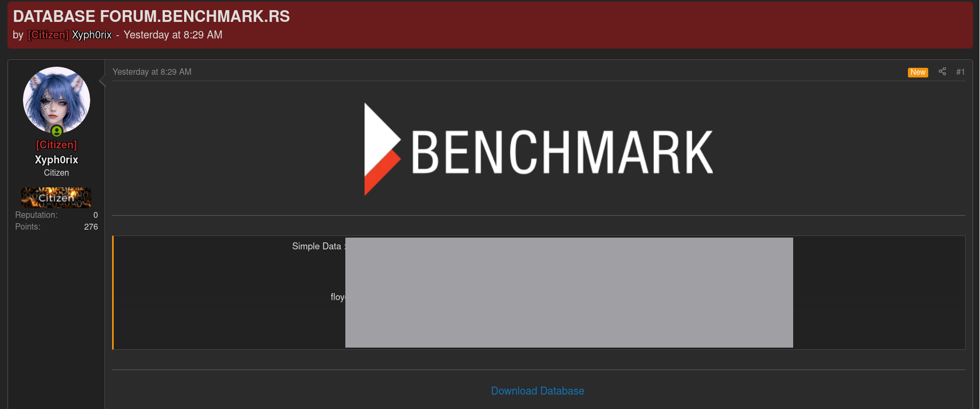Open the #1 post permalink
The image size is (980, 409).
point(960,72)
